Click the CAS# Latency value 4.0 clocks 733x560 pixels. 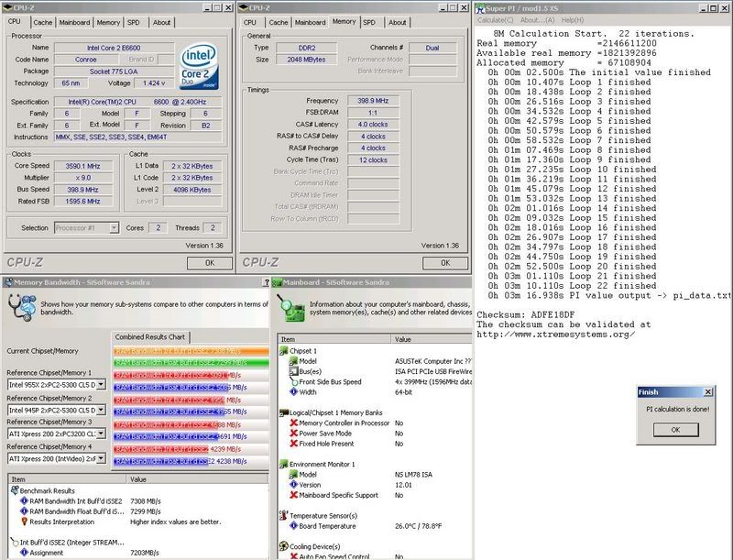point(373,125)
